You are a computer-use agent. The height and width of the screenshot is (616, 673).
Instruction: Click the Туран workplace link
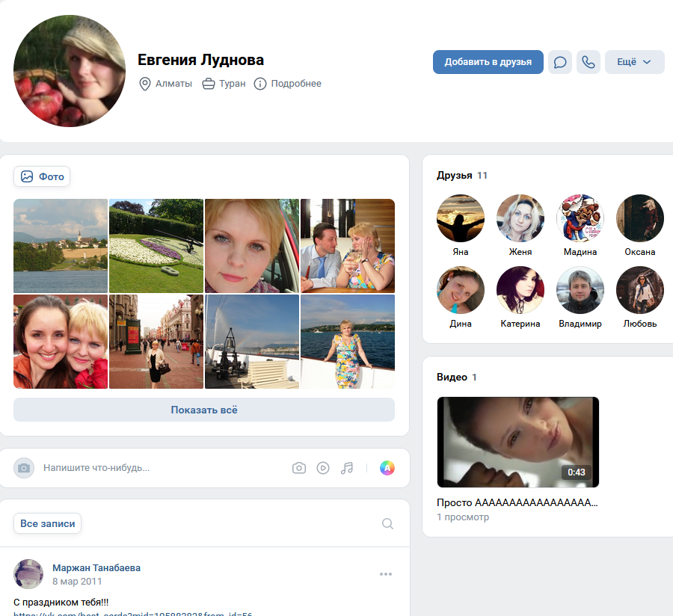click(x=233, y=84)
